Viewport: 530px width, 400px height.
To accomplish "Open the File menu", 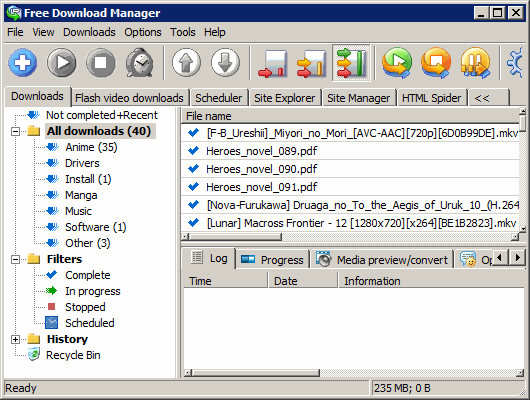I will [15, 32].
